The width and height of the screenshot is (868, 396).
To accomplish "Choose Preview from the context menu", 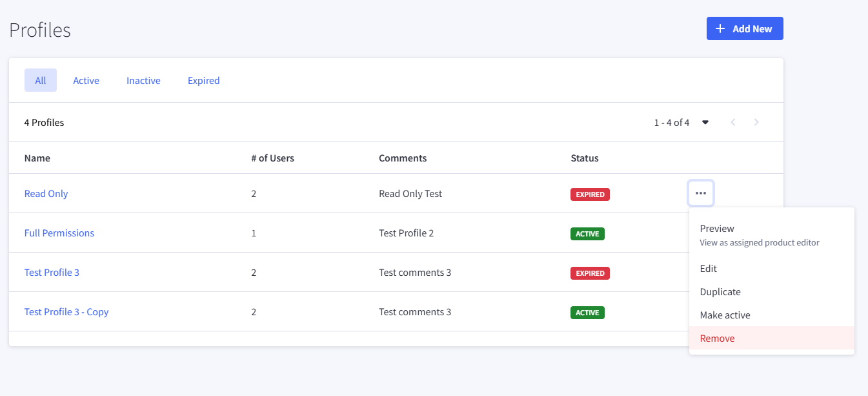I will pos(772,235).
